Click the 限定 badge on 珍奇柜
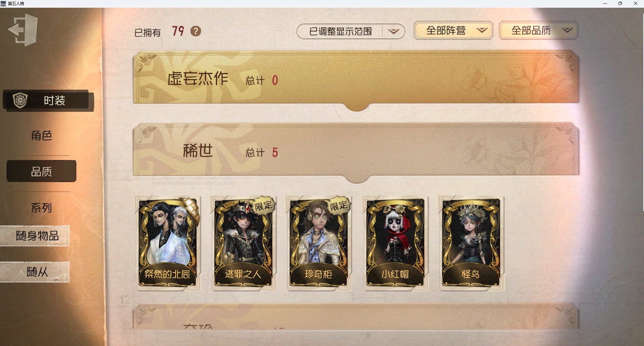Screen dimensions: 644x346 338,205
